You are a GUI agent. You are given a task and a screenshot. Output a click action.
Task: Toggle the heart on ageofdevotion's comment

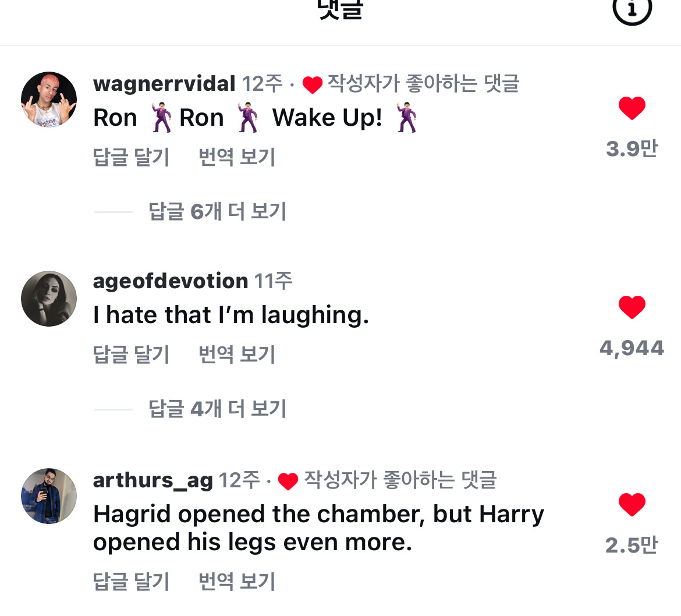632,307
